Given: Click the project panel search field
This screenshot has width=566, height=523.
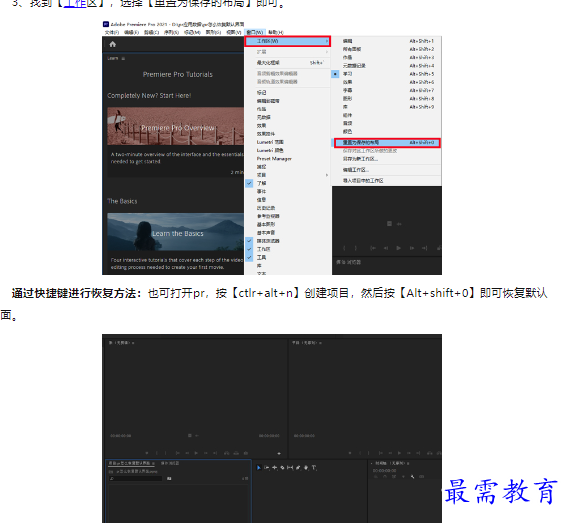Looking at the screenshot, I should click(x=135, y=478).
